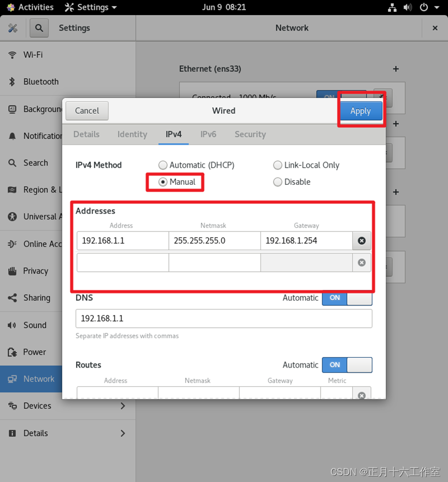
Task: Click the Cancel button
Action: tap(87, 111)
